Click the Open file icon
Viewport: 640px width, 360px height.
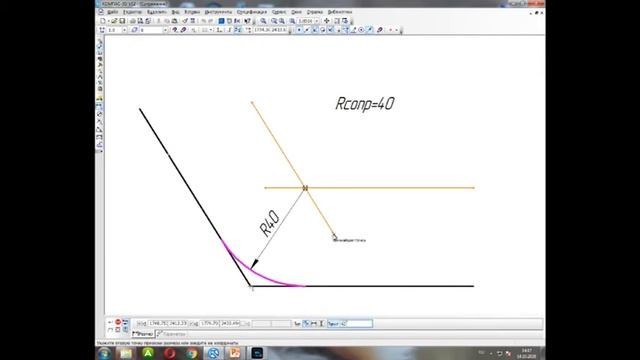coord(114,21)
